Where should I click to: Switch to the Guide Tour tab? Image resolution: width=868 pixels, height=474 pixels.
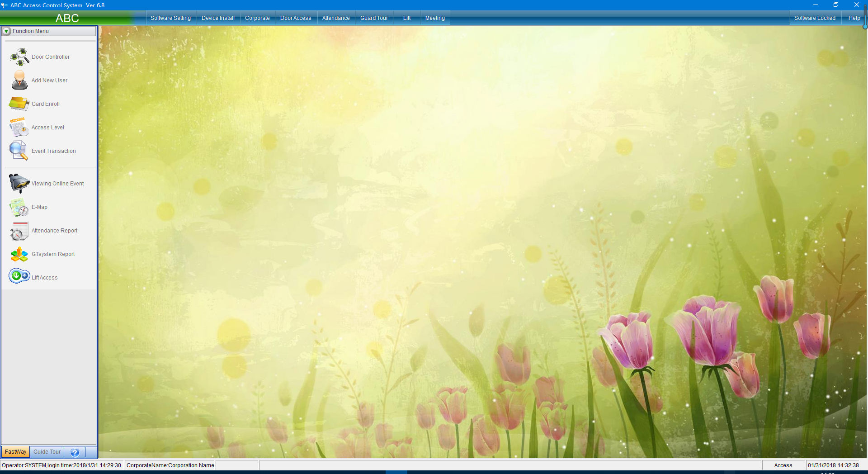(x=47, y=452)
